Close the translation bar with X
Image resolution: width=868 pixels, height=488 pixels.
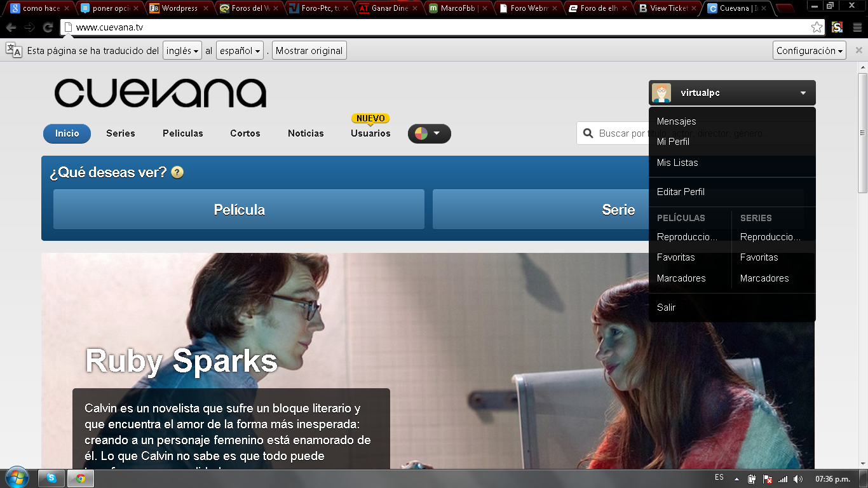coord(858,50)
